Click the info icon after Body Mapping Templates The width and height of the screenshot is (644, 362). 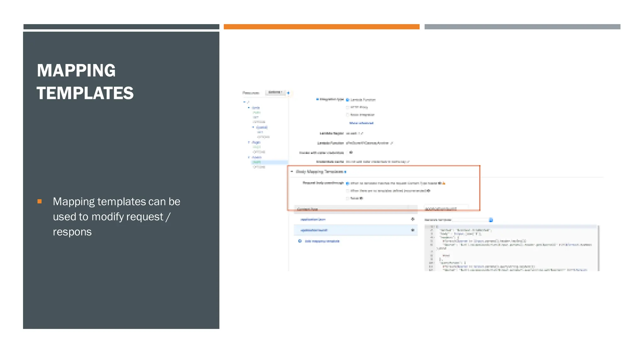tap(345, 172)
